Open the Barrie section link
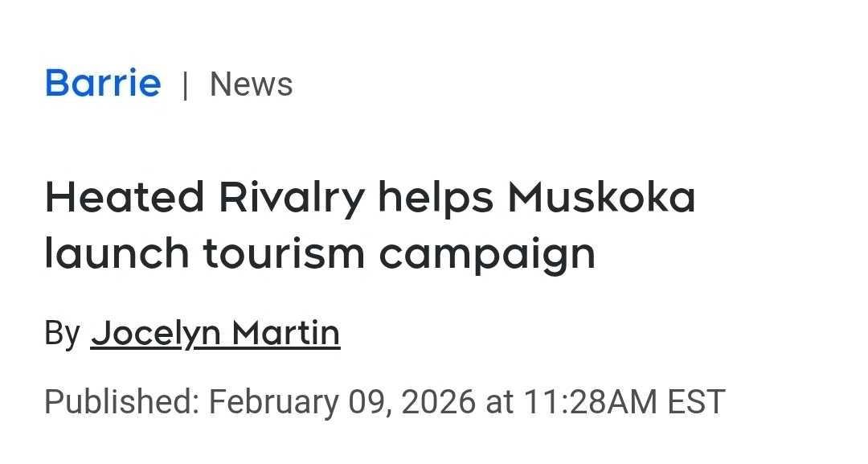 (x=103, y=84)
